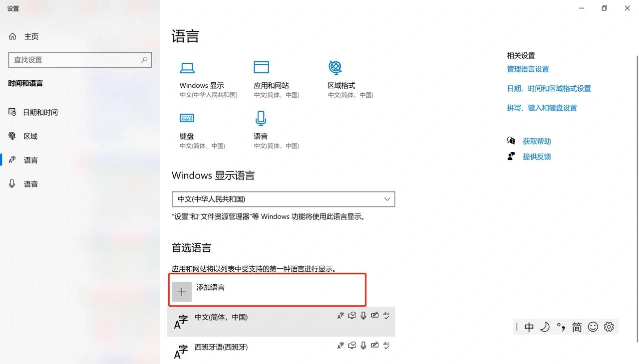Image resolution: width=639 pixels, height=364 pixels.
Task: Toggle 中 Chinese mode in IME bar
Action: tap(529, 327)
